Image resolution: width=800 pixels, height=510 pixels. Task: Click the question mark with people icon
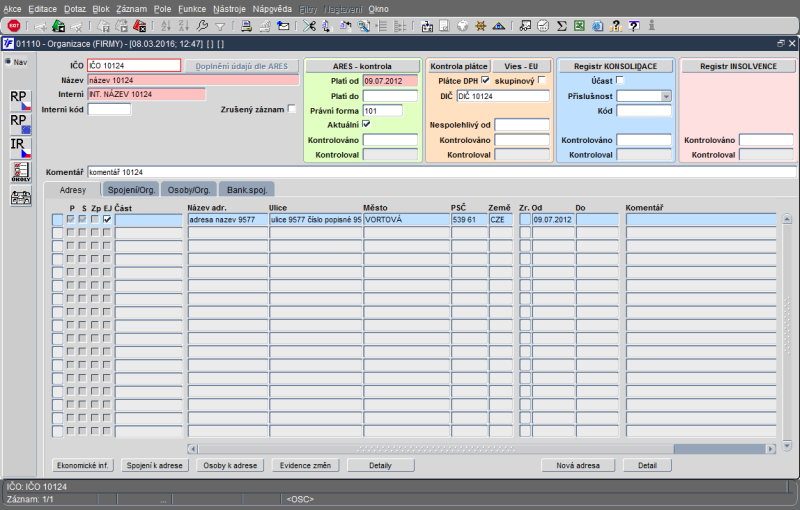coord(616,26)
